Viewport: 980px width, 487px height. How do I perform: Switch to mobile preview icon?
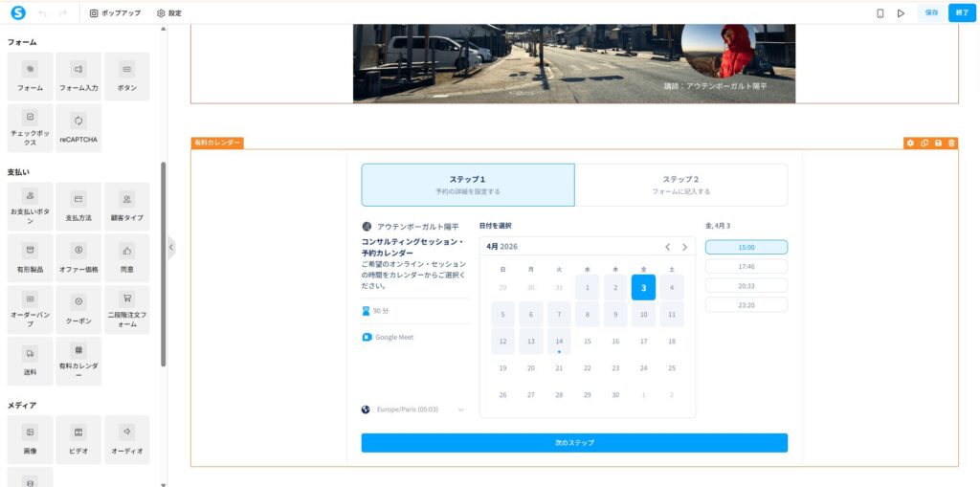[880, 12]
